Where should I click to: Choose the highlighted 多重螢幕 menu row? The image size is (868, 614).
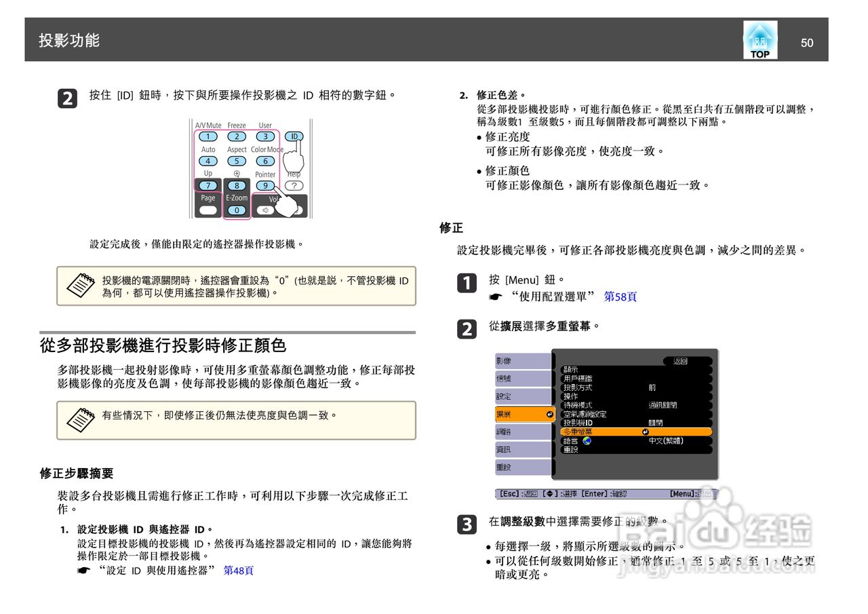click(x=636, y=431)
